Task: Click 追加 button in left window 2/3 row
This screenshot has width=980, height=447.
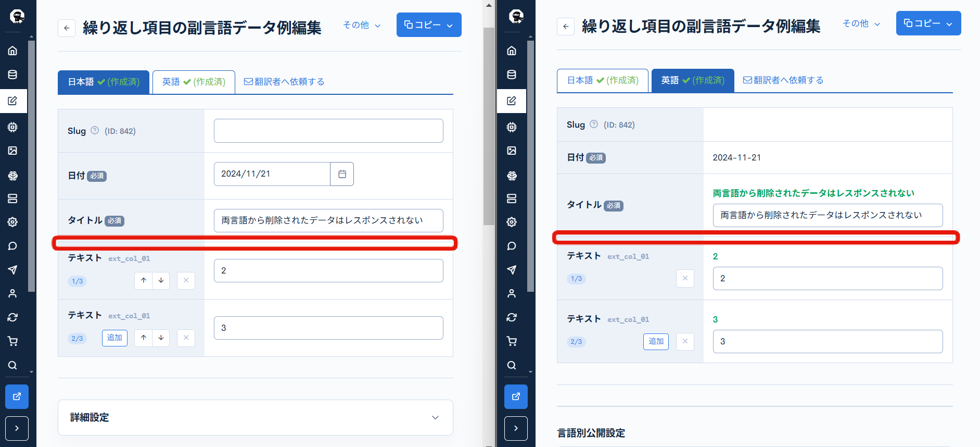Action: tap(114, 338)
